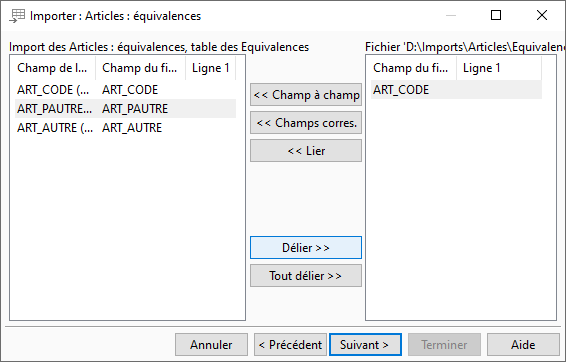Select the ART_CODE row in left table
This screenshot has height=362, width=566.
pyautogui.click(x=125, y=90)
